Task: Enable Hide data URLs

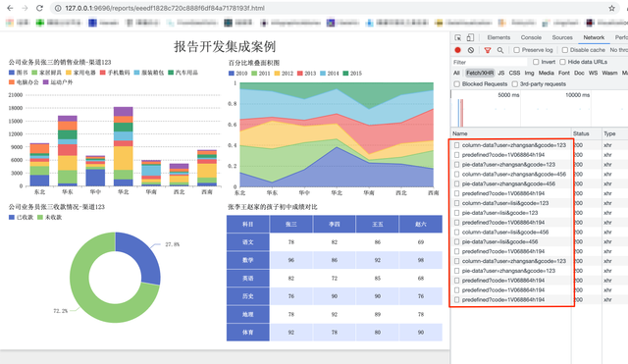Action: (562, 62)
